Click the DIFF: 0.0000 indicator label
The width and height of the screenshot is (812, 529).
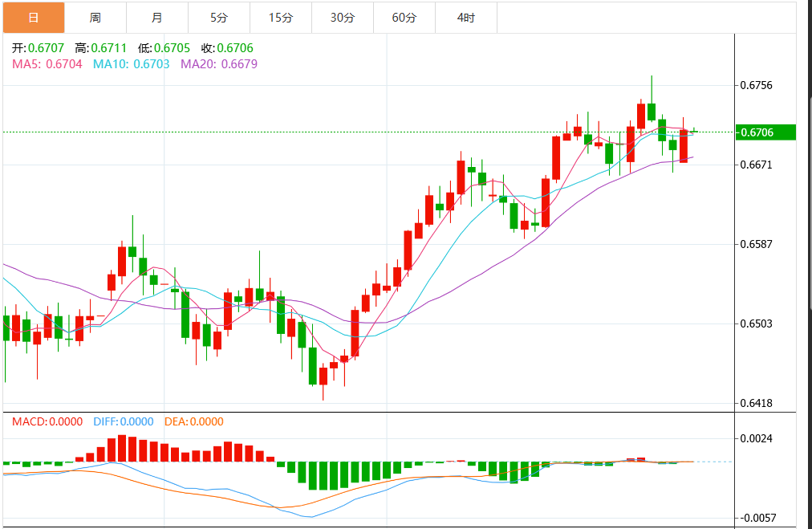click(124, 421)
